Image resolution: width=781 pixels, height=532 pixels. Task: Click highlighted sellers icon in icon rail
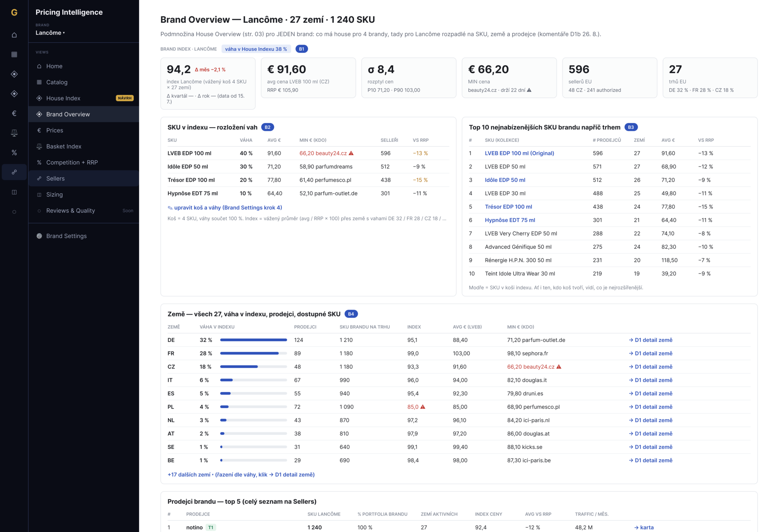click(14, 172)
